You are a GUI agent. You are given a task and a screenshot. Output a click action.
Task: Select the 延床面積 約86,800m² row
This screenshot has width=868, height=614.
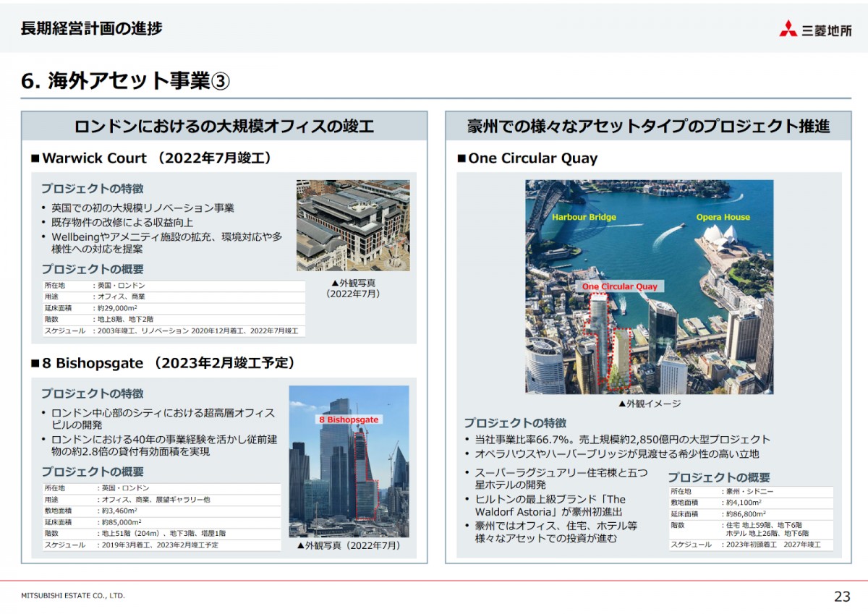pos(751,514)
